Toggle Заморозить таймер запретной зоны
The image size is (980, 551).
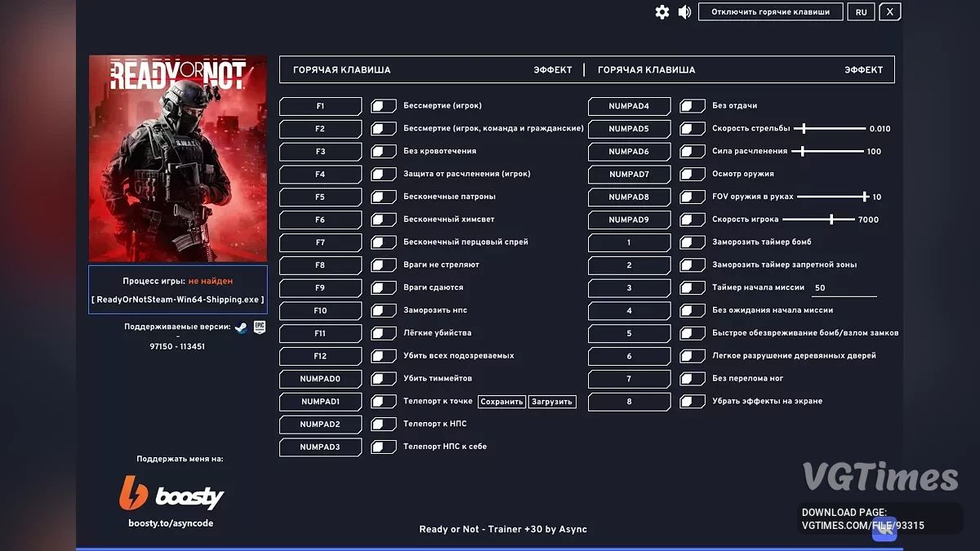693,265
